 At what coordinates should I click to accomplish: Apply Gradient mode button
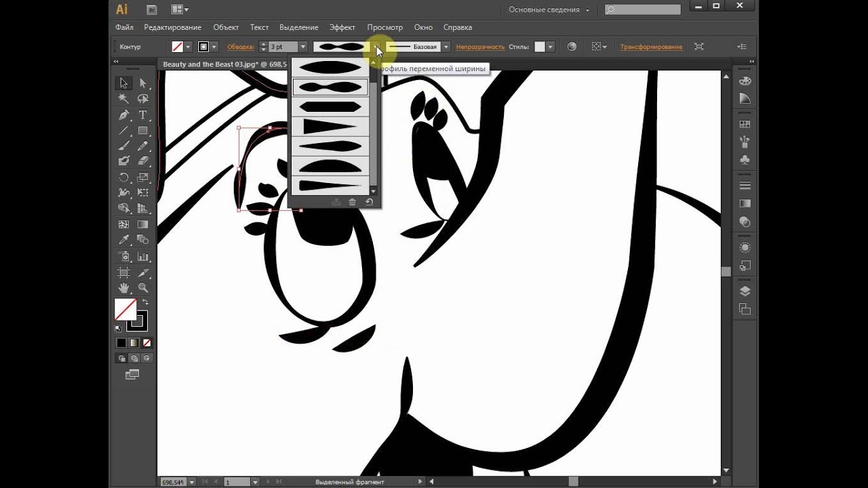point(134,343)
